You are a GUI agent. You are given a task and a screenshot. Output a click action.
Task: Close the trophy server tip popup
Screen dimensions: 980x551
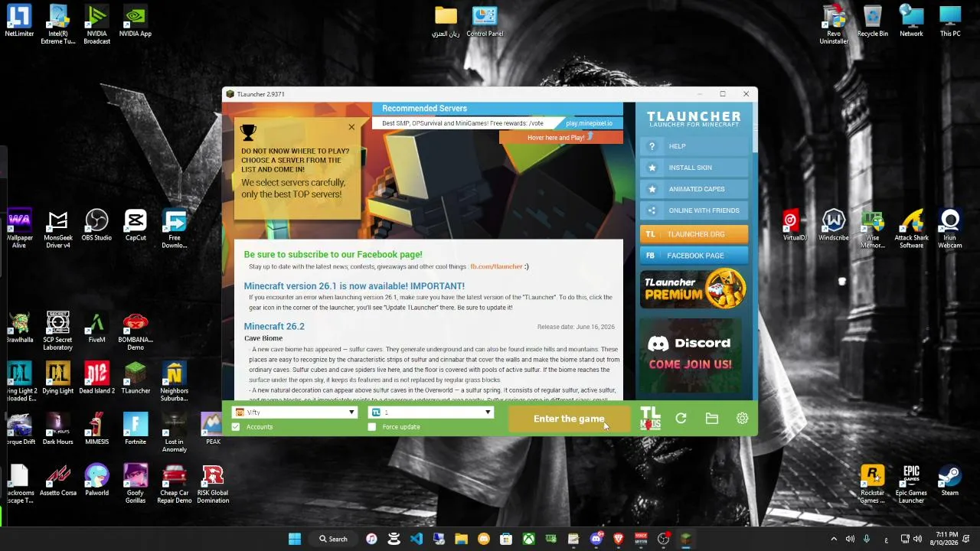coord(351,127)
